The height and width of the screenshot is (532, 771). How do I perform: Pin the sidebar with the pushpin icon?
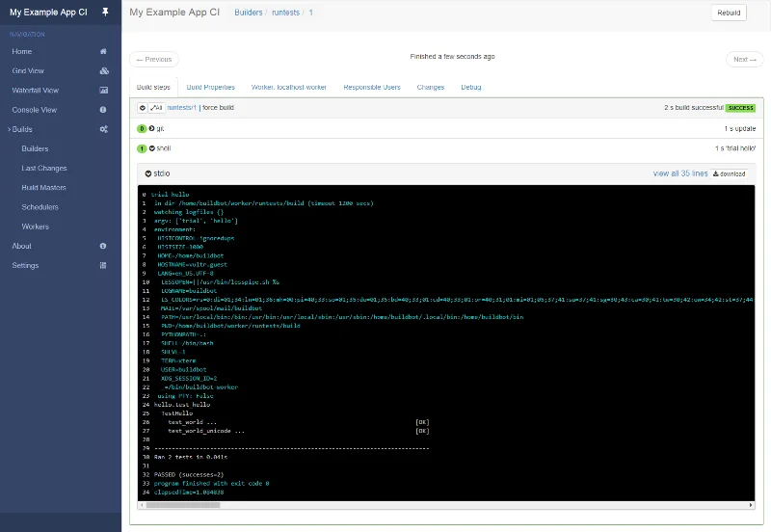tap(105, 12)
